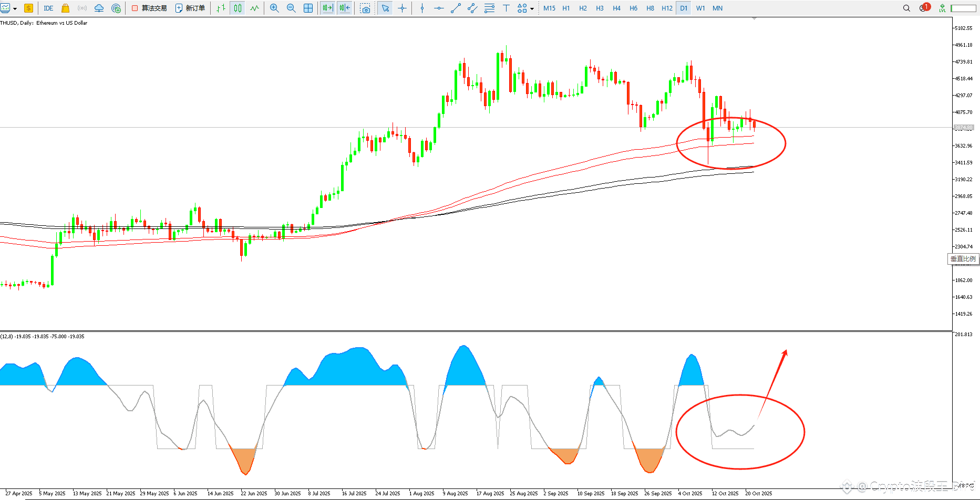Image resolution: width=980 pixels, height=500 pixels.
Task: Click the 4075.70 price scale label
Action: coord(964,112)
